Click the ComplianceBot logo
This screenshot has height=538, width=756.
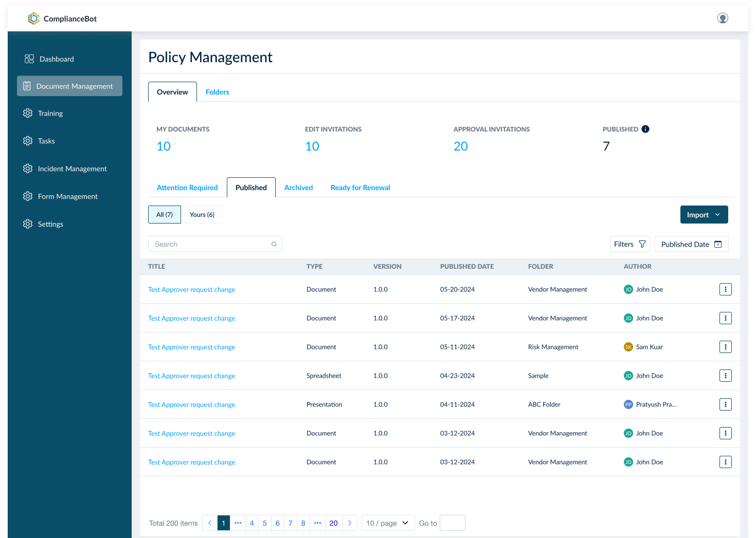34,18
